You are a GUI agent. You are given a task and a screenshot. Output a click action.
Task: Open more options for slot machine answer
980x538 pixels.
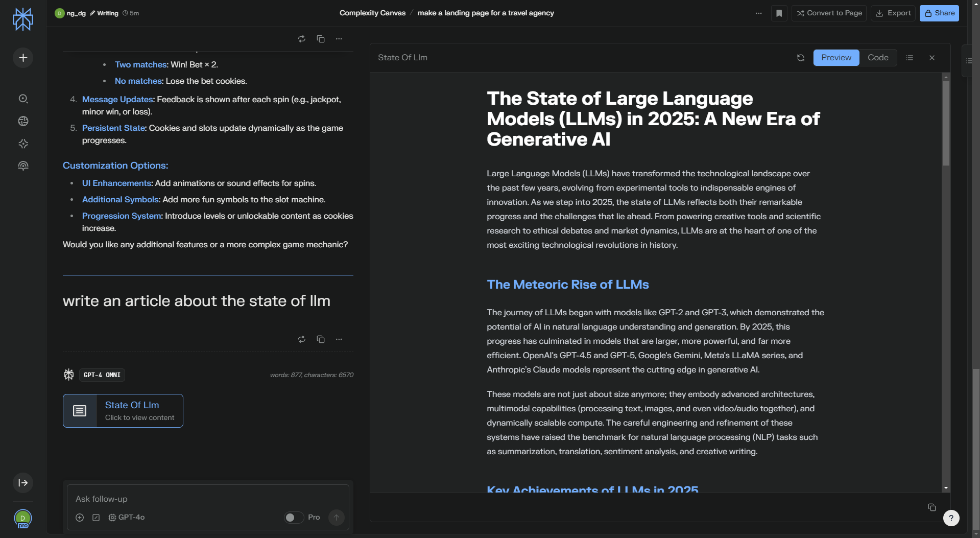(x=339, y=39)
